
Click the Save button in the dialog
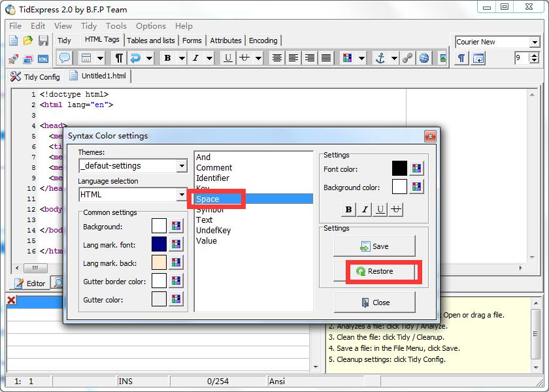(374, 246)
